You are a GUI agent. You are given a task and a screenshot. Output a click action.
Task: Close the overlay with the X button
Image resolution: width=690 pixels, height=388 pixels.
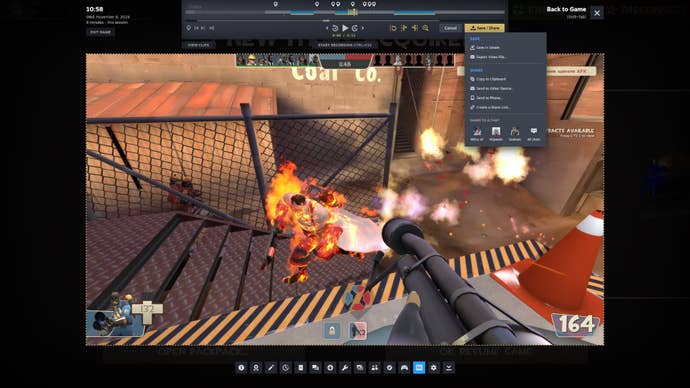tap(597, 13)
